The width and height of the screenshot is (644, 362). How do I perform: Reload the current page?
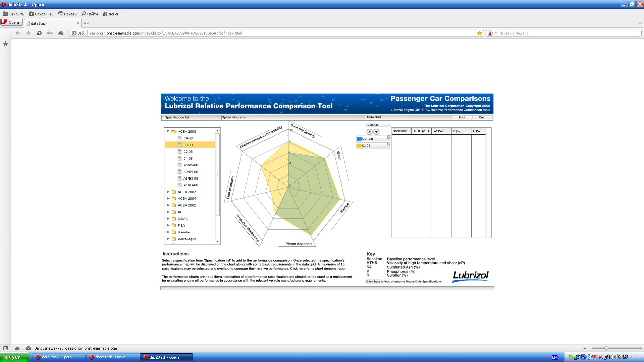click(x=39, y=33)
